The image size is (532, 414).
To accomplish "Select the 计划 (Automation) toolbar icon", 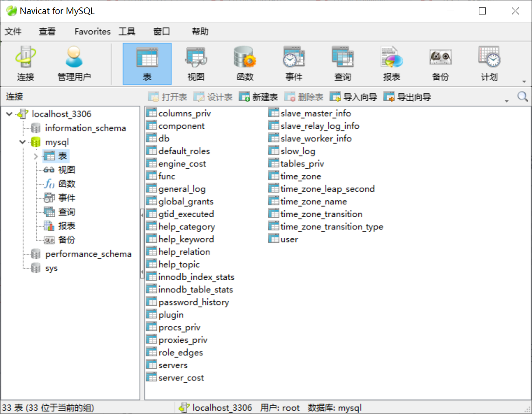I will pyautogui.click(x=489, y=63).
